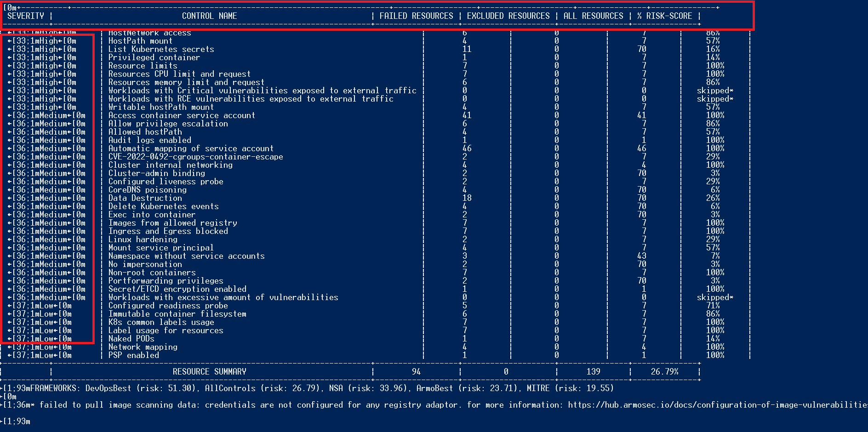This screenshot has height=432, width=868.
Task: Click the % RISK-SCORE column header
Action: click(x=664, y=16)
